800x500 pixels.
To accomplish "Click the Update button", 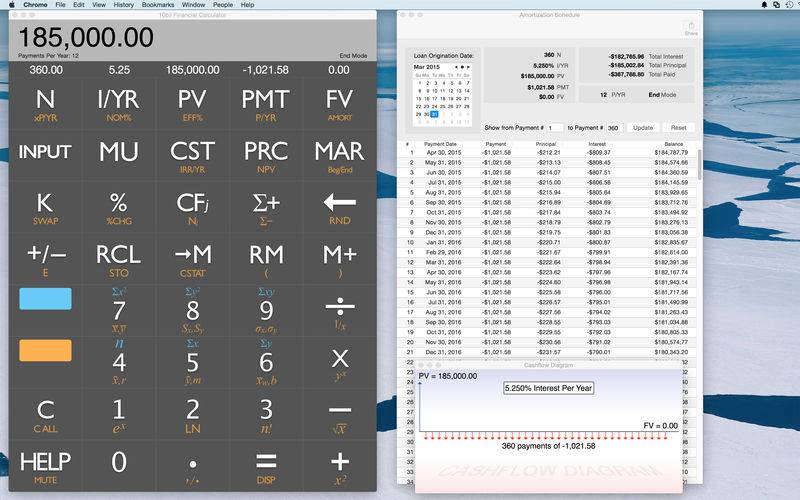I will coord(643,128).
